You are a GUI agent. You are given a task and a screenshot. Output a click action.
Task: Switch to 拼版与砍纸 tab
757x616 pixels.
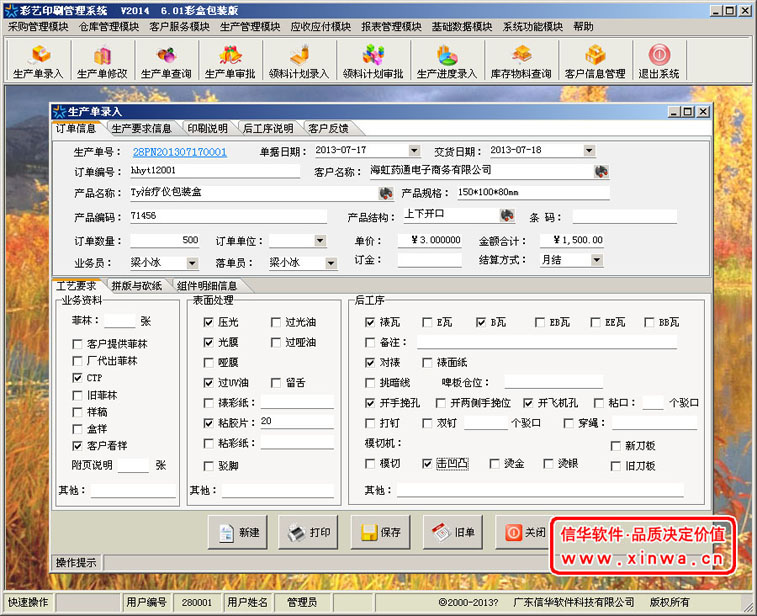click(137, 286)
